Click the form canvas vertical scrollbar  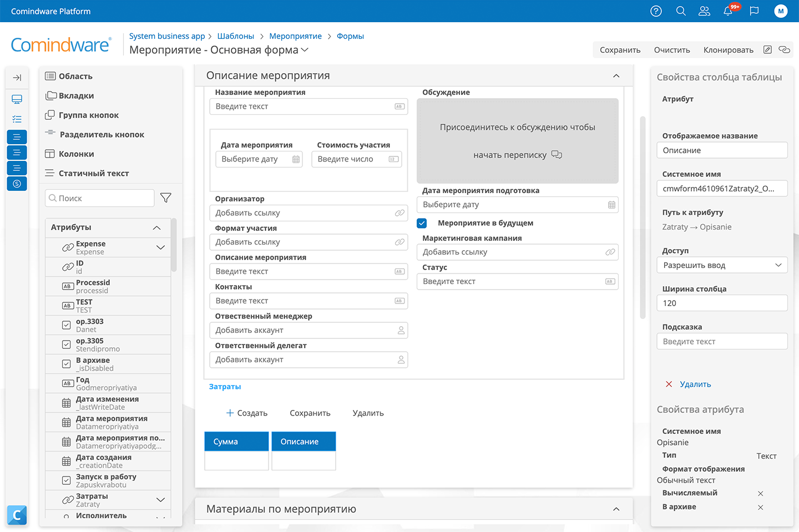pos(643,217)
